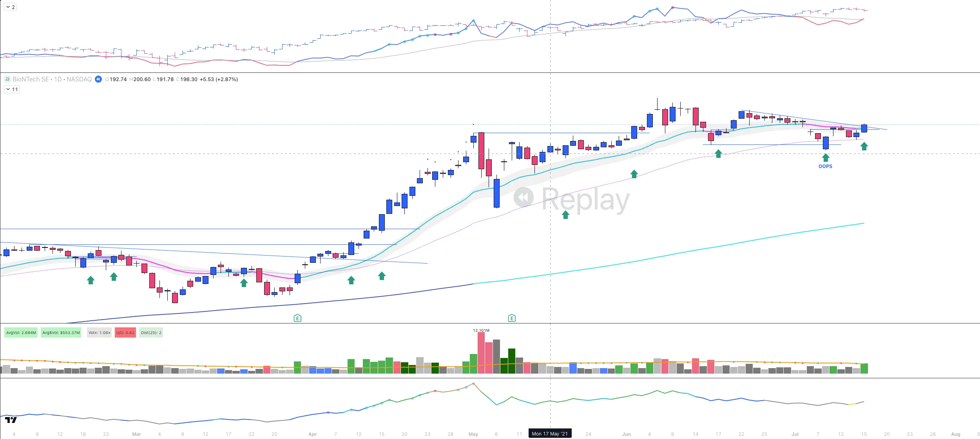Viewport: 980px width, 439px height.
Task: Click the high value H200.60 in legend
Action: click(140, 79)
